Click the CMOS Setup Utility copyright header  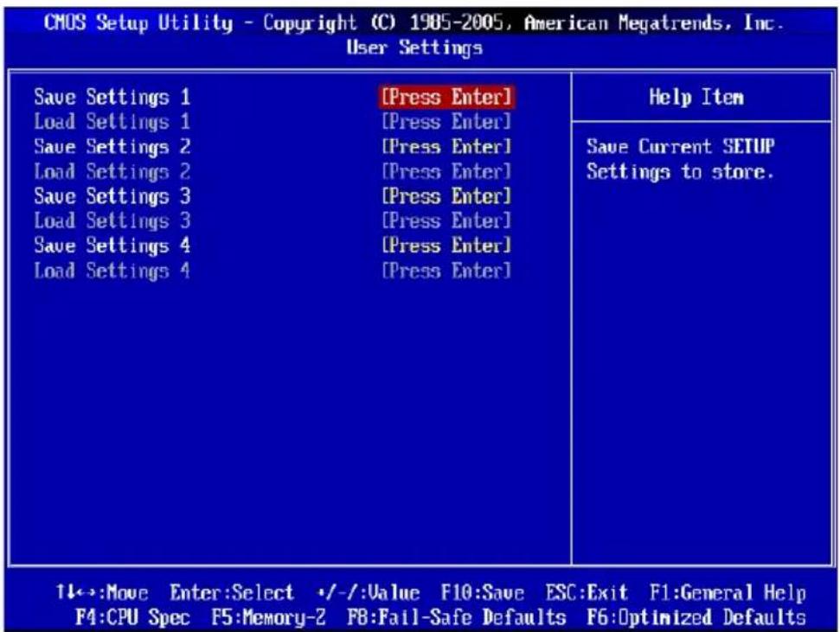pyautogui.click(x=414, y=23)
